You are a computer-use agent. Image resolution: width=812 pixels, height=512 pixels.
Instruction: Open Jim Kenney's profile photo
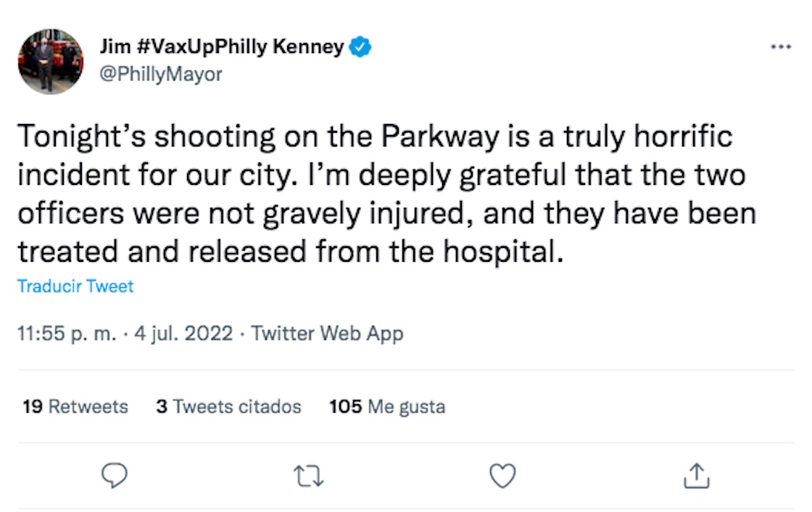(x=51, y=62)
